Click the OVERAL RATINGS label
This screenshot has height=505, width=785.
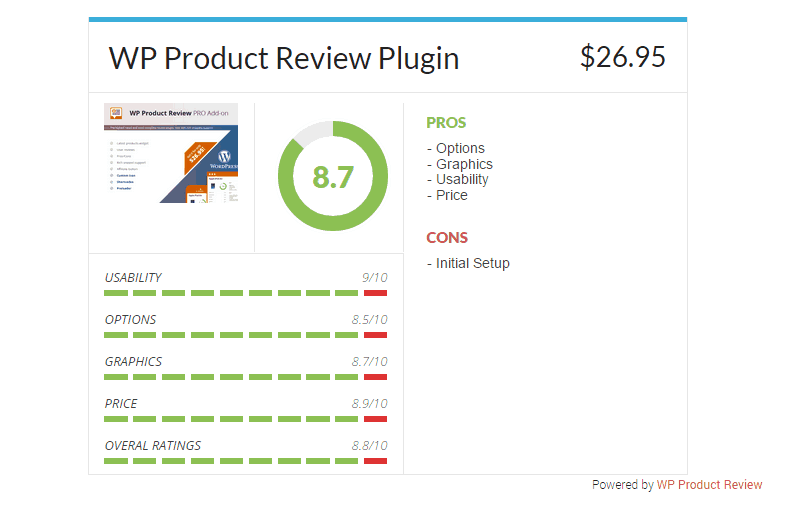click(x=153, y=446)
